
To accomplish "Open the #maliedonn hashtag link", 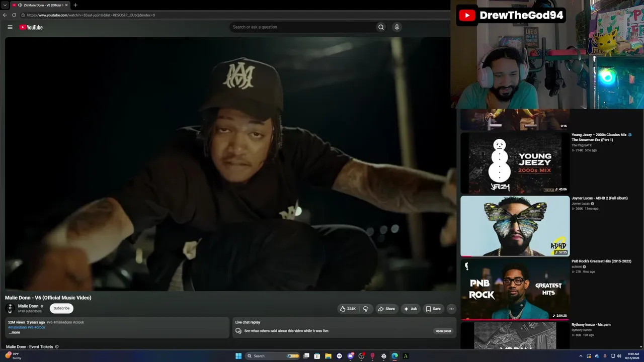I will [x=18, y=327].
